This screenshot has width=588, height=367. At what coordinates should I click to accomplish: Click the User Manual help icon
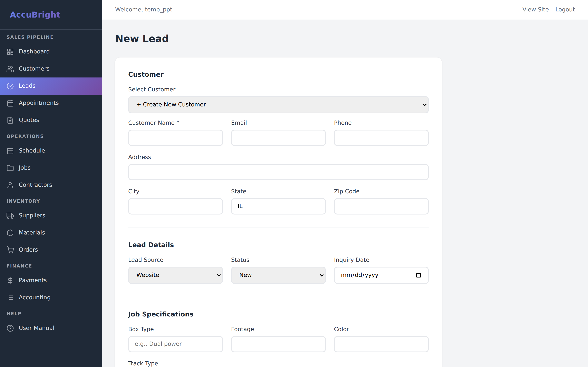coord(10,328)
